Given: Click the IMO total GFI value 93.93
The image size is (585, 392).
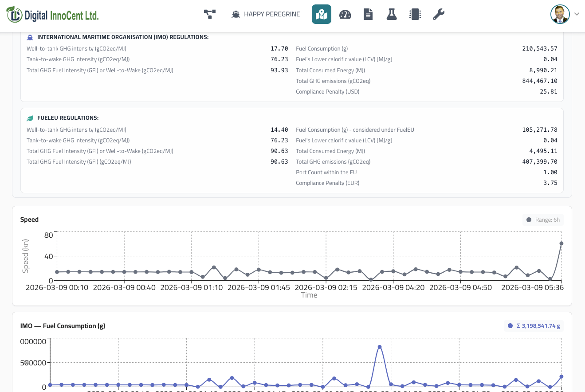Looking at the screenshot, I should [279, 71].
